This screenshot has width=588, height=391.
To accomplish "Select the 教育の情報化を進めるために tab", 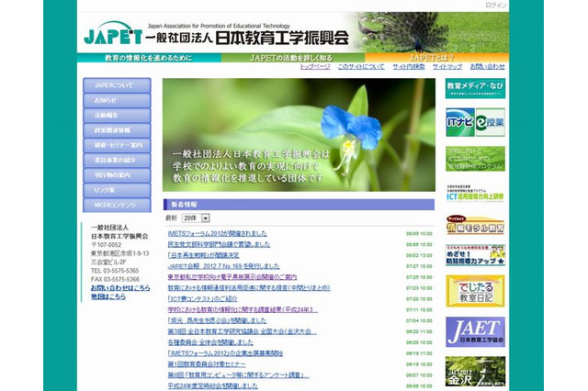I will tap(149, 58).
